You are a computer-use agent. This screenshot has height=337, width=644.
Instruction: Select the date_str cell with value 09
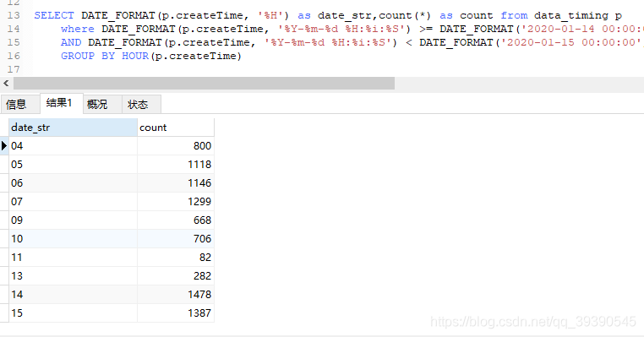(74, 220)
